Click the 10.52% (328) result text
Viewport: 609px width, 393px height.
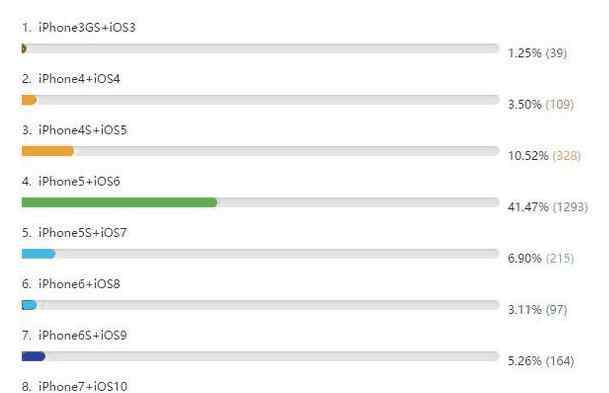pyautogui.click(x=544, y=156)
